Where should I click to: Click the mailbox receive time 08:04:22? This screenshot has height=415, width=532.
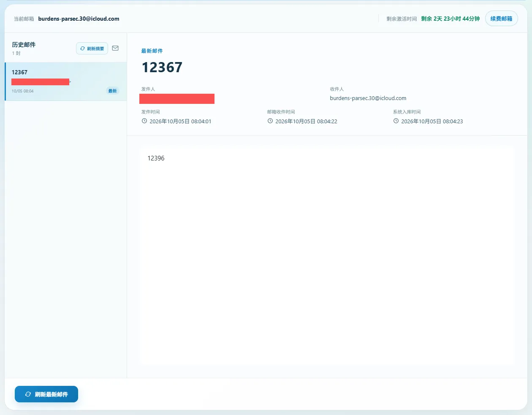tap(306, 121)
